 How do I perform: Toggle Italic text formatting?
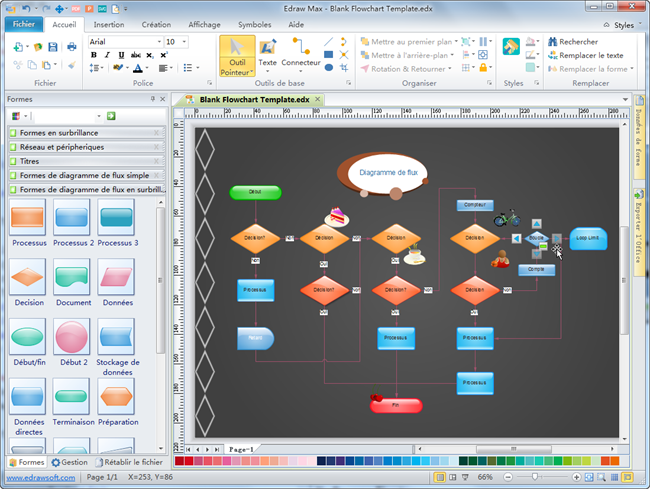(x=107, y=55)
